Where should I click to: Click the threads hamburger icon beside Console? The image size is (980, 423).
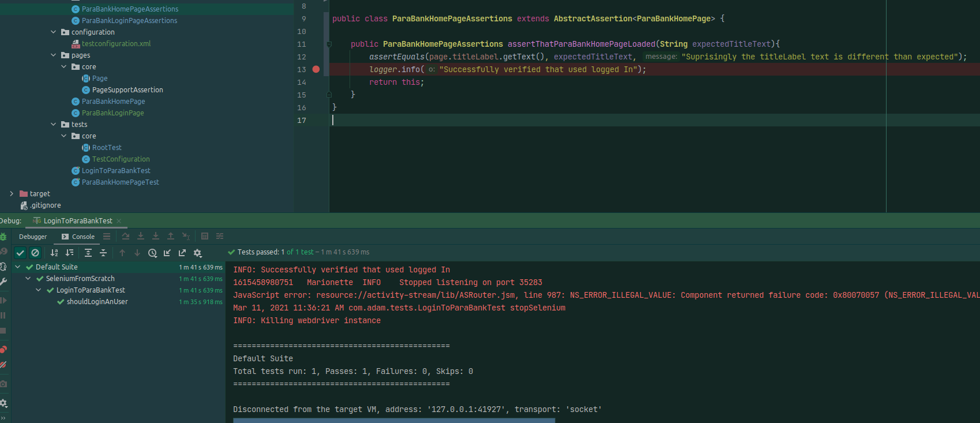[107, 236]
